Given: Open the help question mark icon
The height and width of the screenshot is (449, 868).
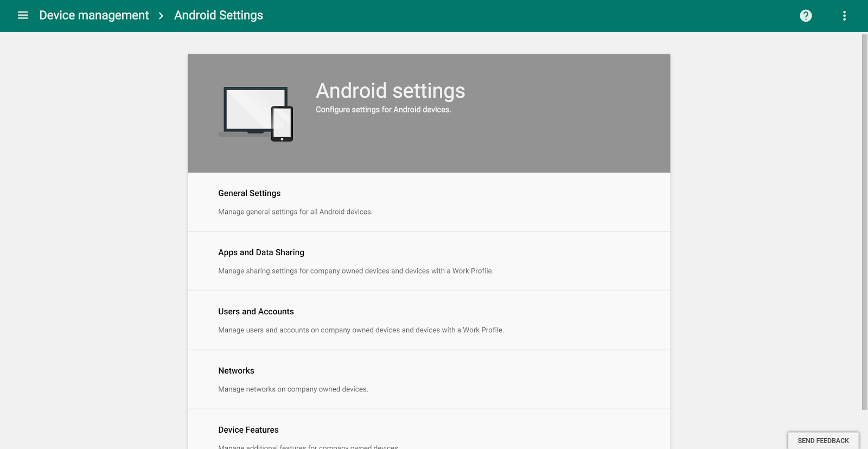Looking at the screenshot, I should (806, 16).
